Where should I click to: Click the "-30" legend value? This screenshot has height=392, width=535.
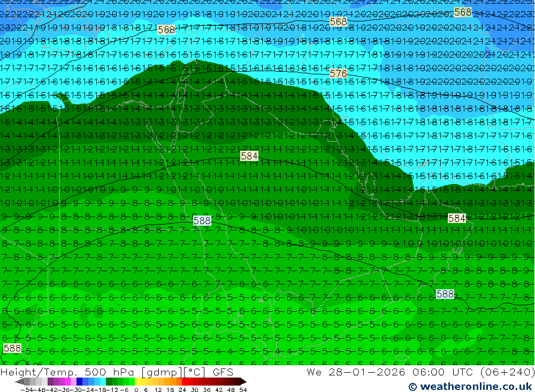(x=77, y=390)
